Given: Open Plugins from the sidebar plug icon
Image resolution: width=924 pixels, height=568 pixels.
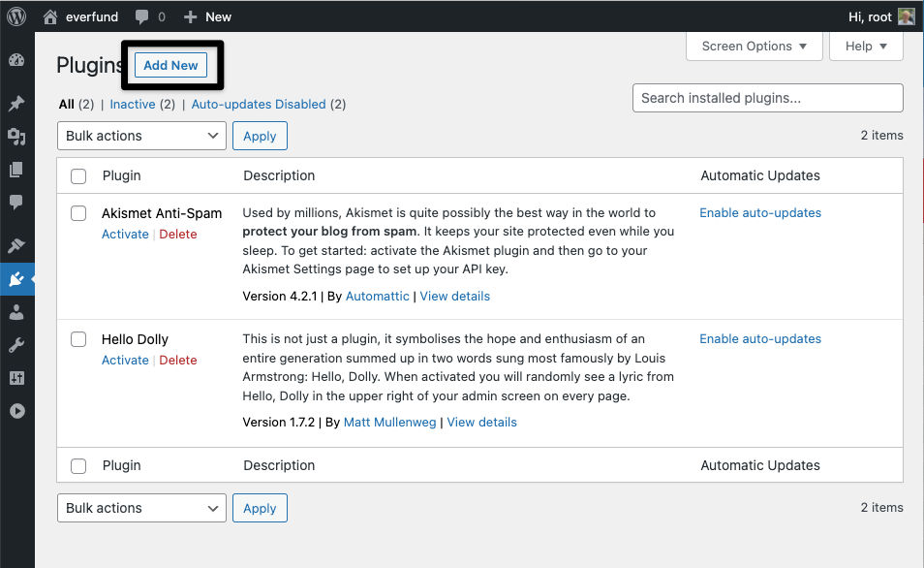Looking at the screenshot, I should coord(16,279).
